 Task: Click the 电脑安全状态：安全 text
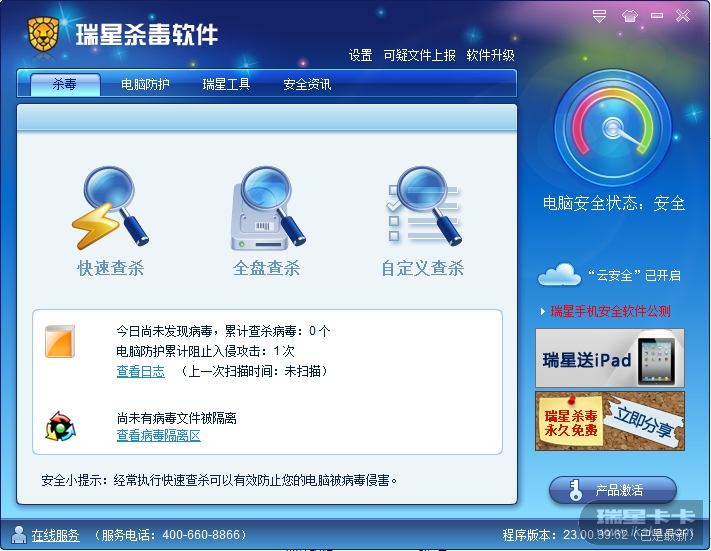(614, 203)
